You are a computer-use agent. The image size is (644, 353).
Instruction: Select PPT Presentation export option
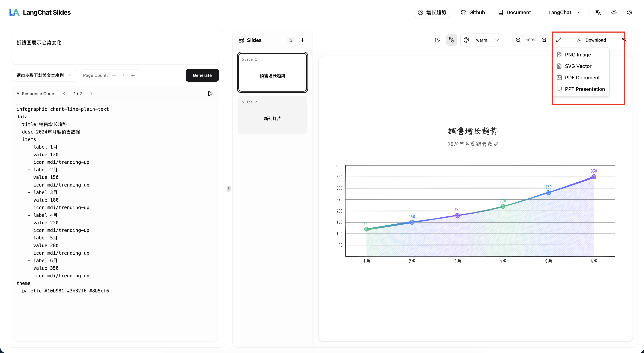pyautogui.click(x=585, y=89)
